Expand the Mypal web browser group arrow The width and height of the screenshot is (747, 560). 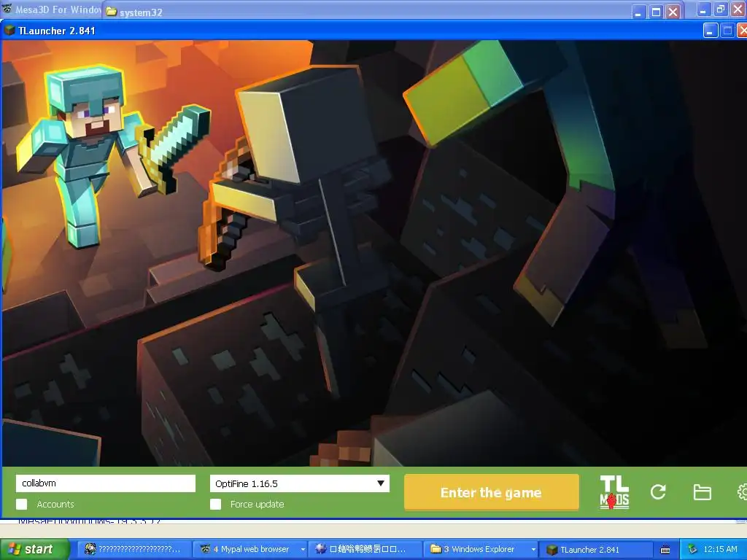303,550
